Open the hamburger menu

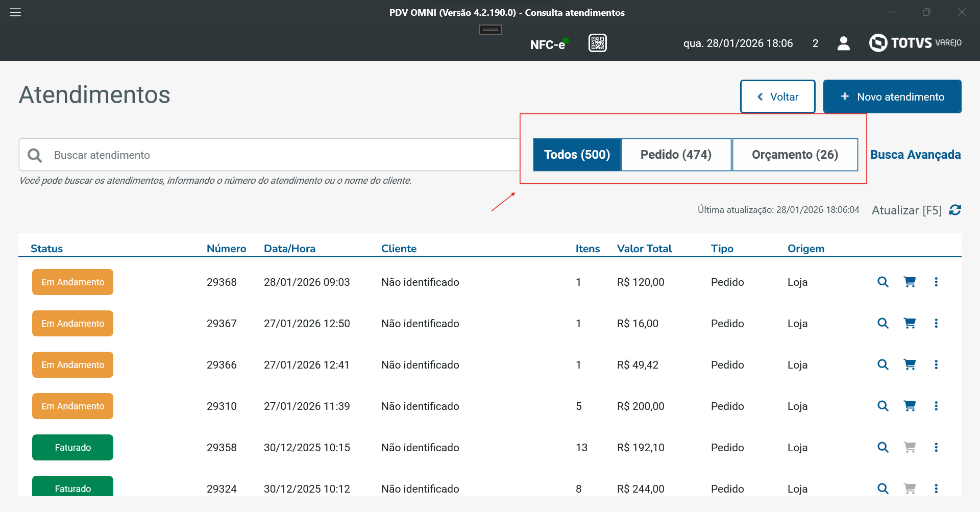coord(15,12)
